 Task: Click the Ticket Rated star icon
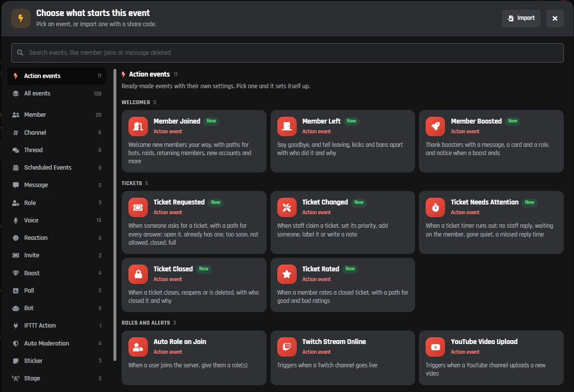point(287,274)
